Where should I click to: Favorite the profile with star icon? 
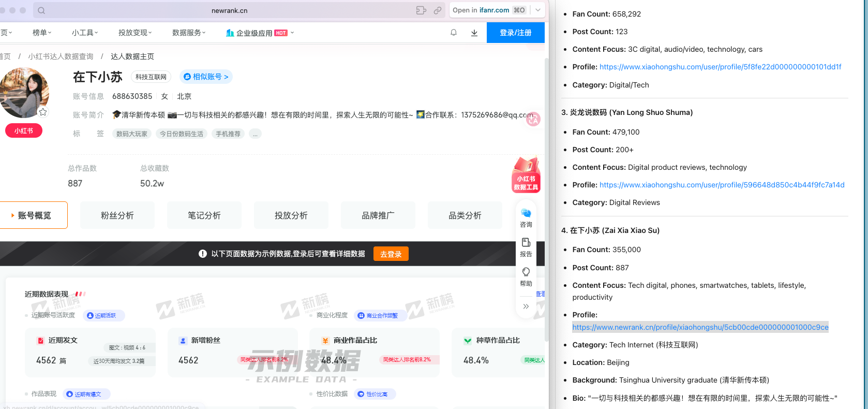(43, 112)
